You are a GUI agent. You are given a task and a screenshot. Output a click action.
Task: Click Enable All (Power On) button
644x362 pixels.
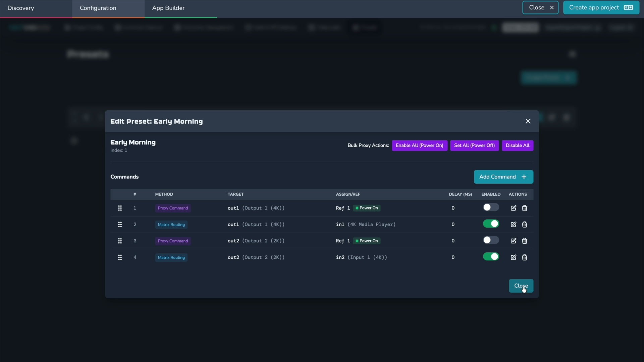419,145
